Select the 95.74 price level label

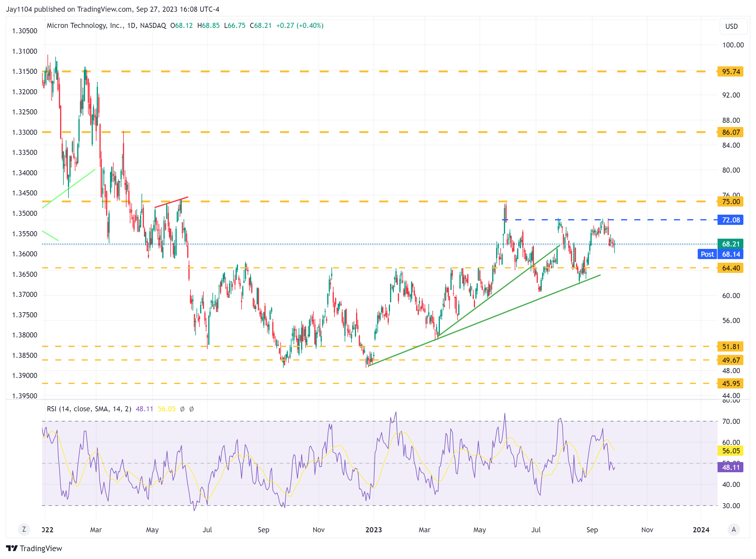(x=730, y=72)
